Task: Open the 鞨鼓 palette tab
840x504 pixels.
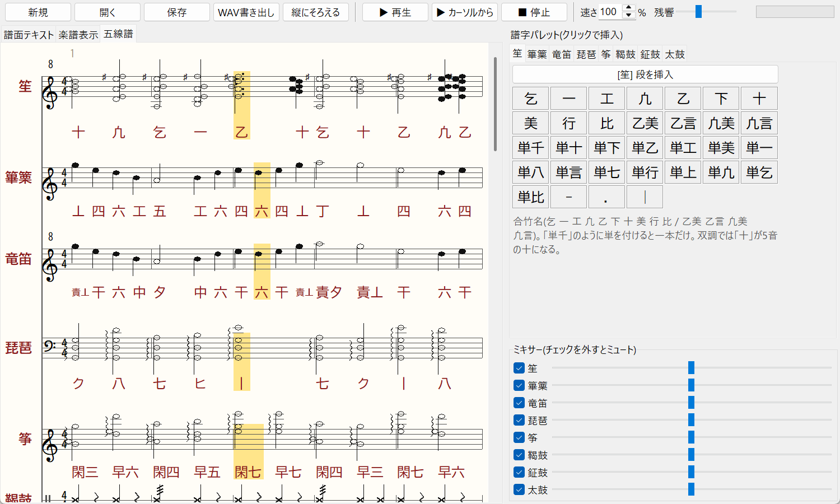Action: 626,54
